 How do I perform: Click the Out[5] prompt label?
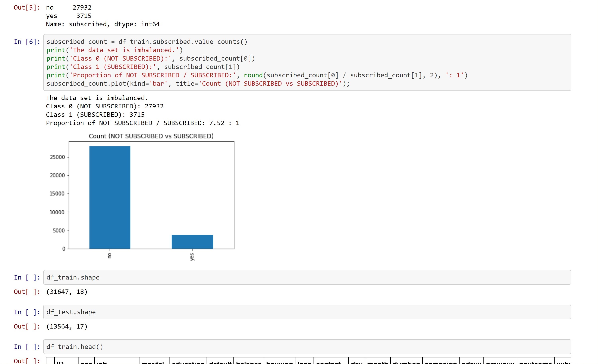(x=27, y=8)
